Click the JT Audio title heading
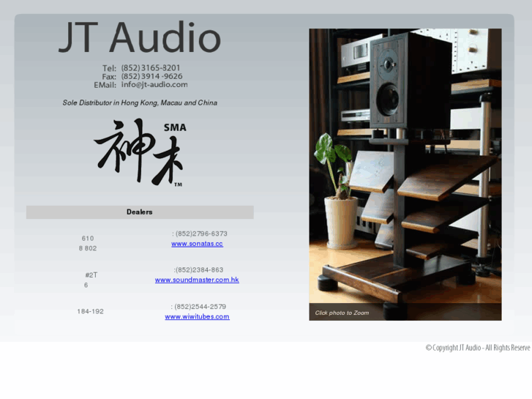The width and height of the screenshot is (532, 399). [x=140, y=37]
